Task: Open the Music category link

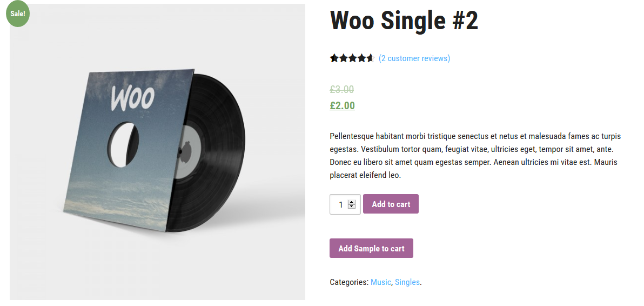Action: click(381, 282)
